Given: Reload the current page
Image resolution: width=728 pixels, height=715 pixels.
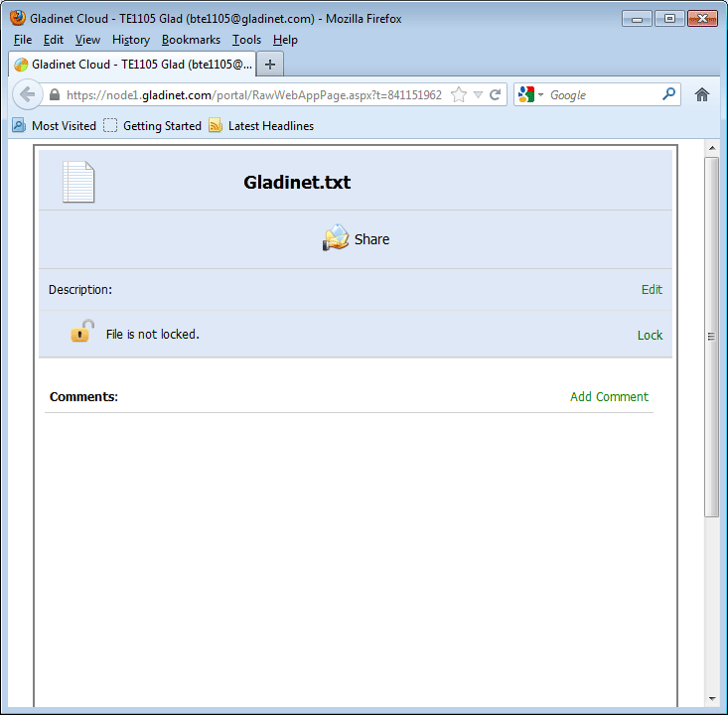Looking at the screenshot, I should (x=495, y=94).
